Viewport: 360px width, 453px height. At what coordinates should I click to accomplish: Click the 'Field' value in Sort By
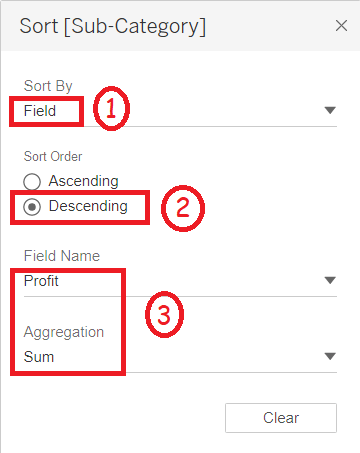point(40,111)
